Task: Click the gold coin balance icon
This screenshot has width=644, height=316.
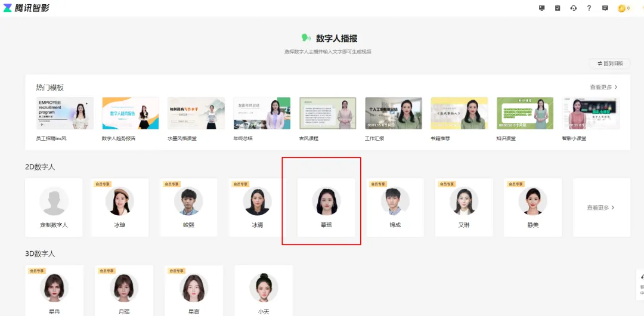Action: pyautogui.click(x=621, y=8)
